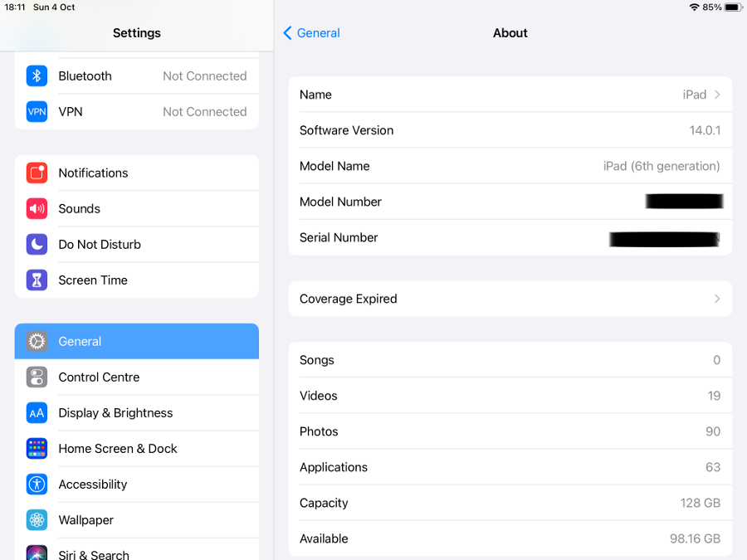
Task: Tap the 85% battery percentage
Action: pos(712,7)
